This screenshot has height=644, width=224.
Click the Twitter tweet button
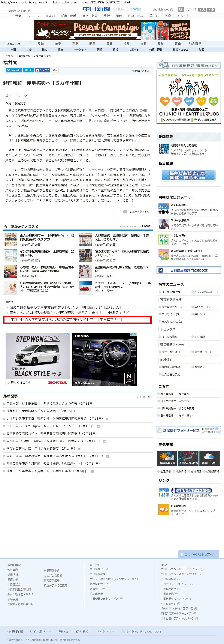tap(13, 70)
